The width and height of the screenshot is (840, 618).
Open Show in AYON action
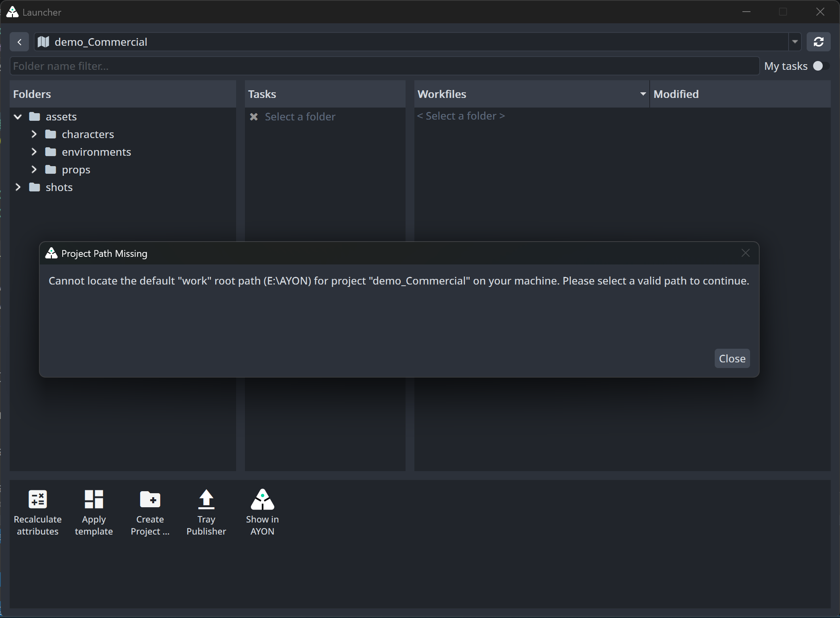click(x=263, y=512)
